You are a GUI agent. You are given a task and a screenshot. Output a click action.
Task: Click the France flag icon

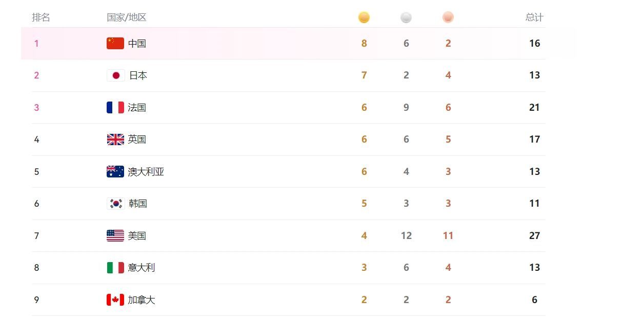(115, 108)
